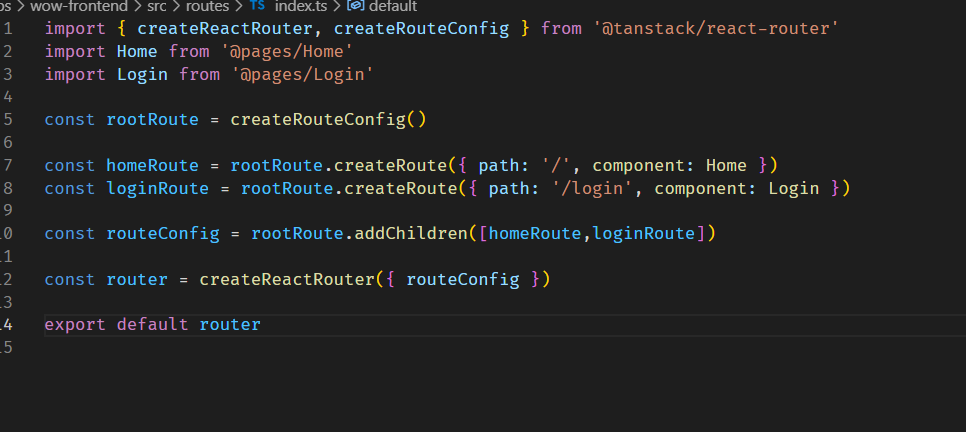This screenshot has width=966, height=432.
Task: Click the export keyword on line 14
Action: point(75,324)
